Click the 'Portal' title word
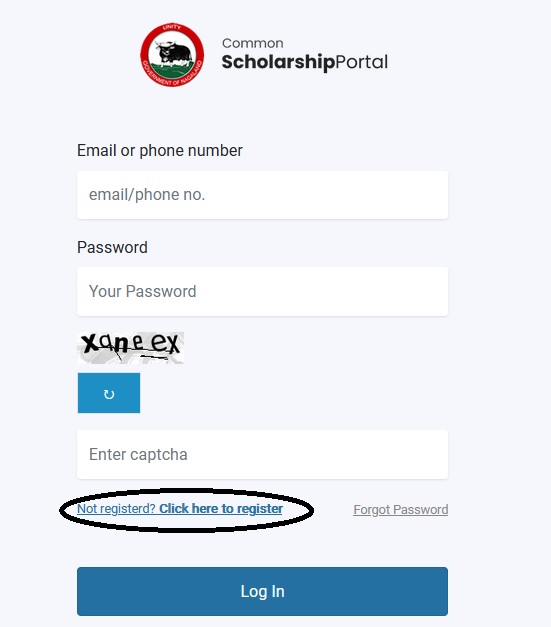 (361, 62)
